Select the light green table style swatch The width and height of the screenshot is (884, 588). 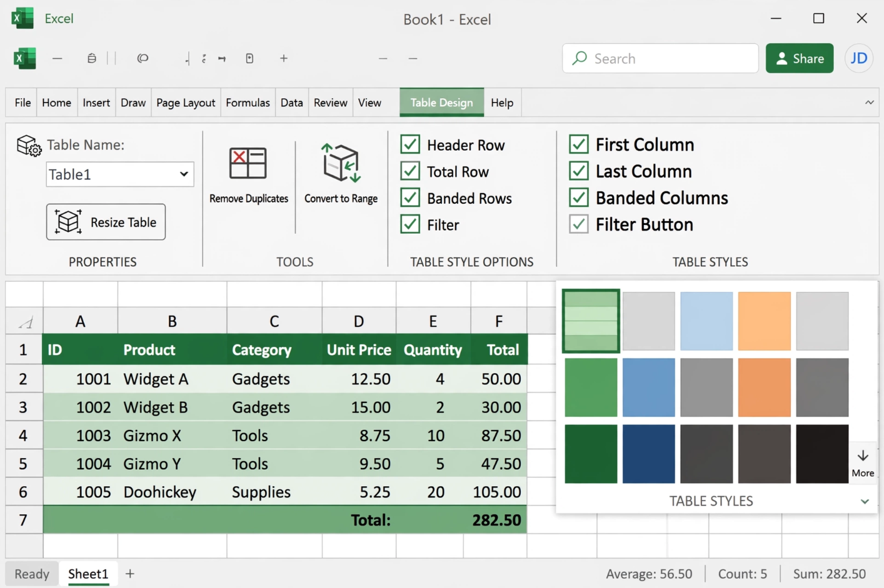coord(591,321)
